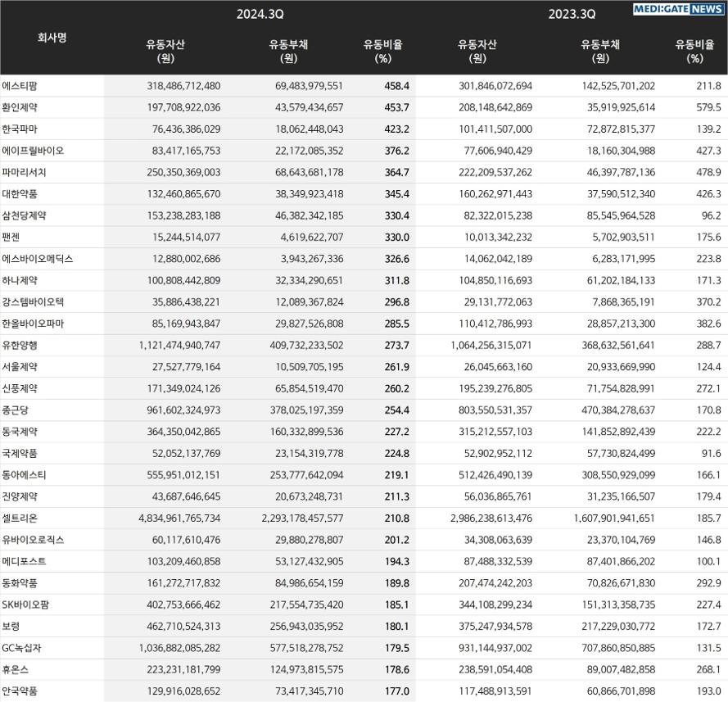
Task: Click company name 보령
Action: (11, 627)
